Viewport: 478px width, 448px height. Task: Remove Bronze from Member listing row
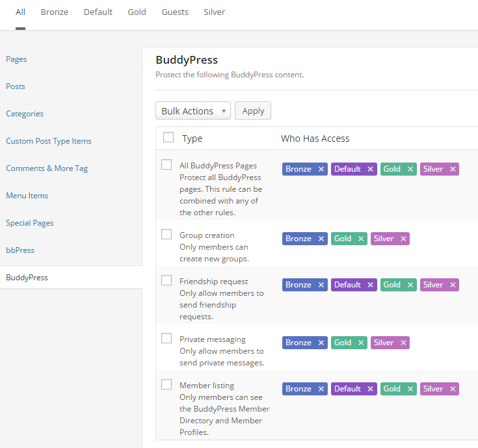pos(321,389)
